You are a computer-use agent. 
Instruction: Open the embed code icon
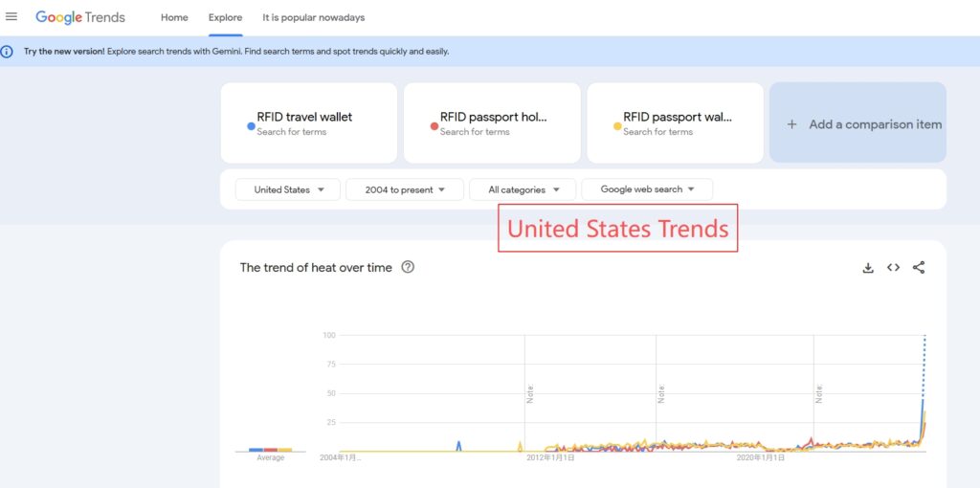click(893, 268)
